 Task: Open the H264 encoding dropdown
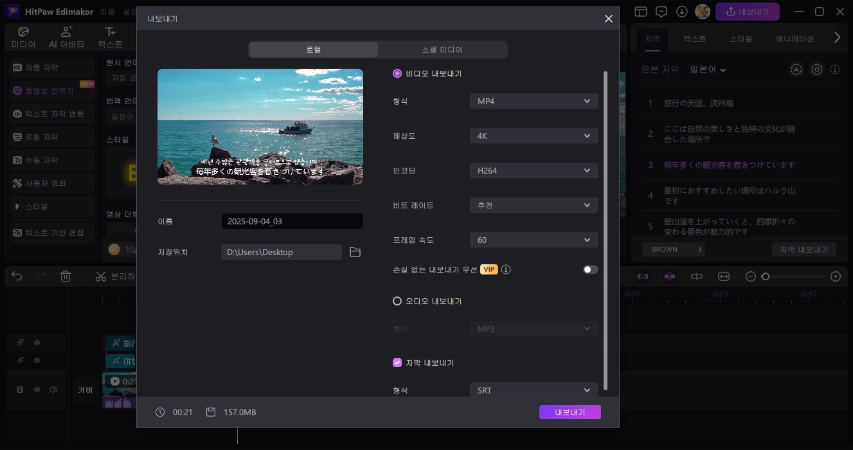(x=534, y=171)
